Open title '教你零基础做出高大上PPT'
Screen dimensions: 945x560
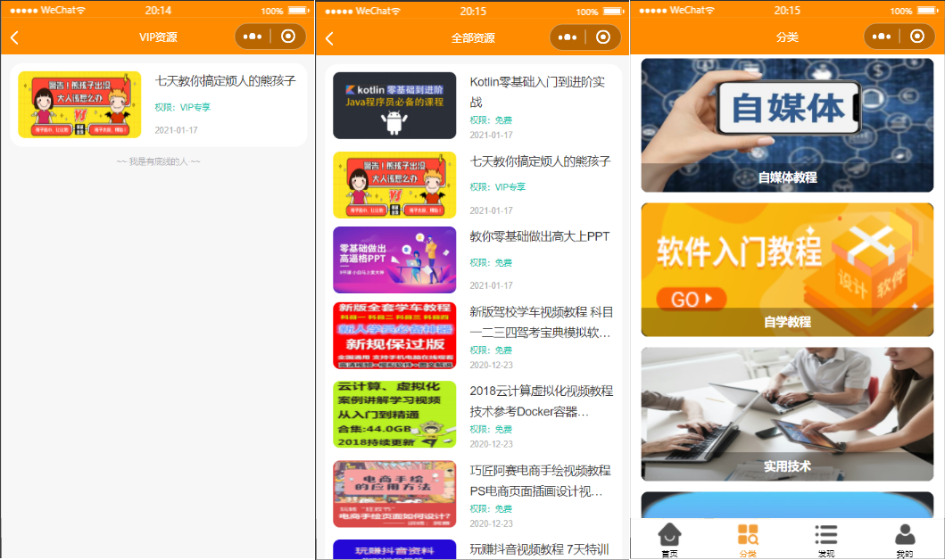(x=540, y=236)
